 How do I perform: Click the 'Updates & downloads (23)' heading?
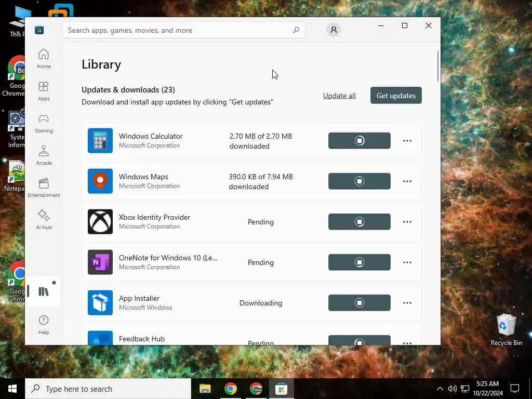(128, 89)
